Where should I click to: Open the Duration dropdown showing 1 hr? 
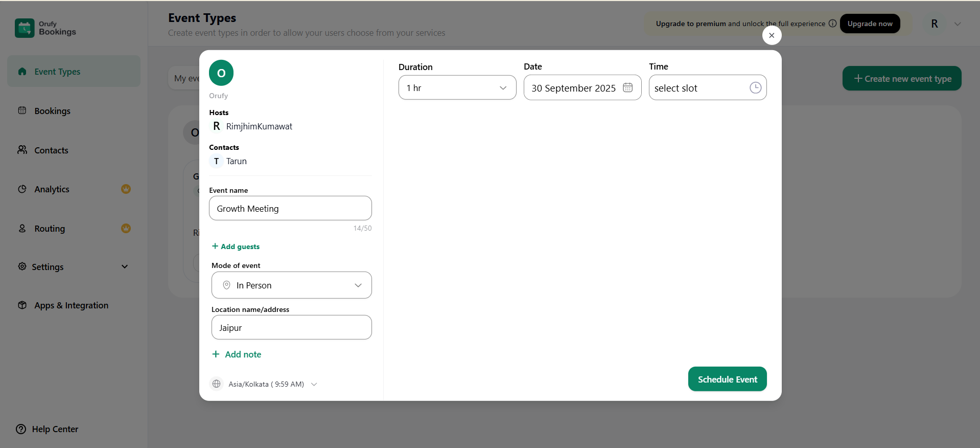click(x=457, y=87)
